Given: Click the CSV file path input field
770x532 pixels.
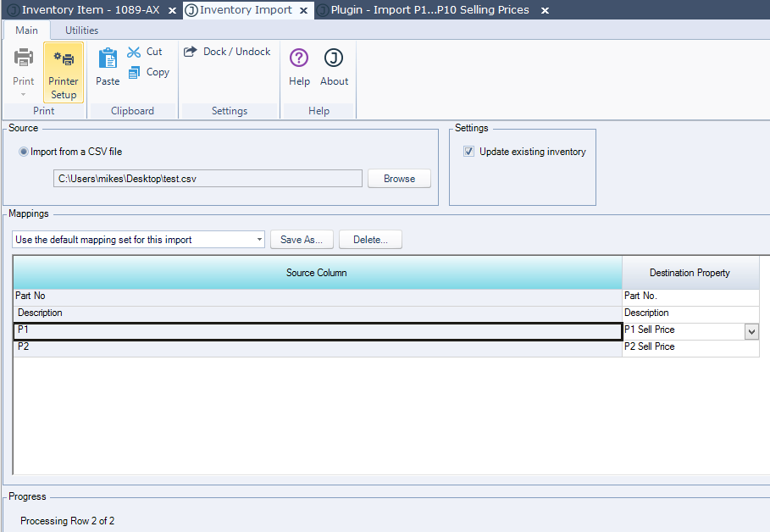Looking at the screenshot, I should [208, 179].
